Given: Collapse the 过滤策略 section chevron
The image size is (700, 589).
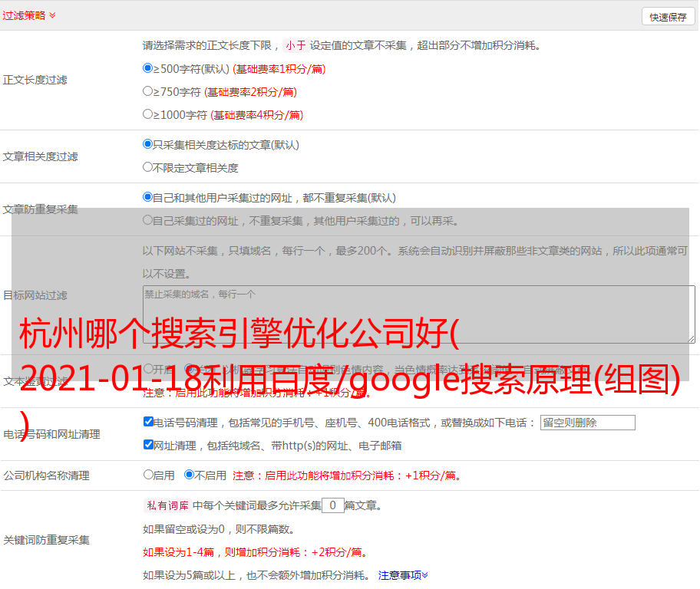Looking at the screenshot, I should 52,15.
